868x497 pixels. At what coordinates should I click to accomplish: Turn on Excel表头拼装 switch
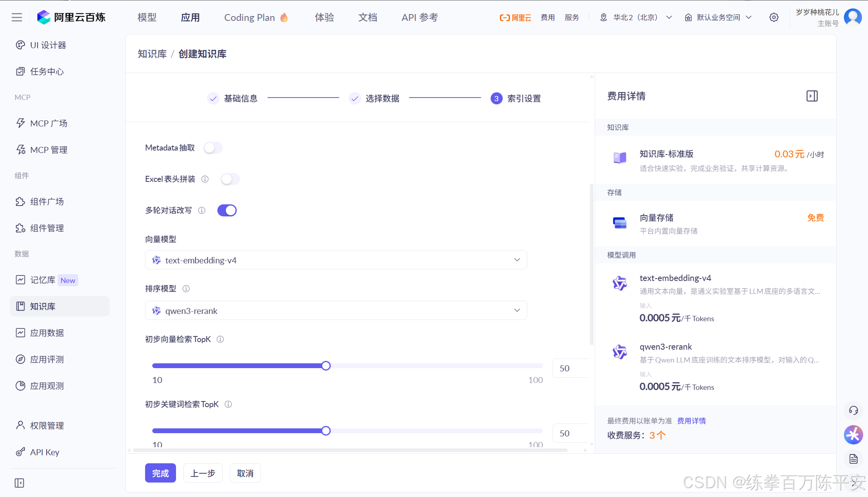[230, 179]
